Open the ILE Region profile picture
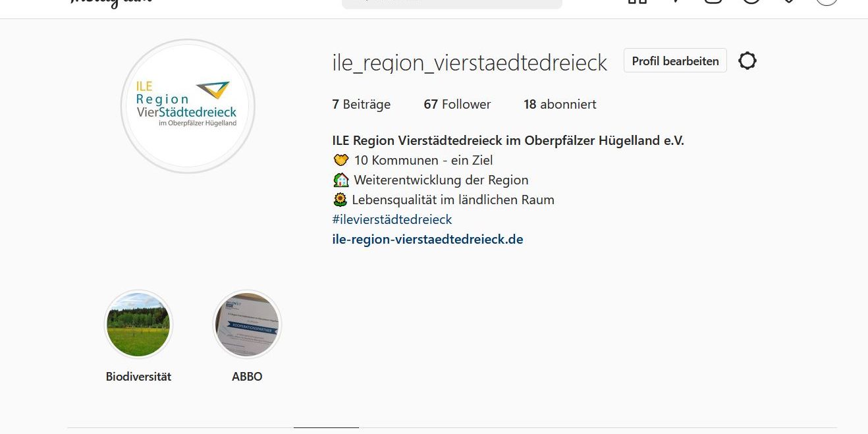 [188, 106]
